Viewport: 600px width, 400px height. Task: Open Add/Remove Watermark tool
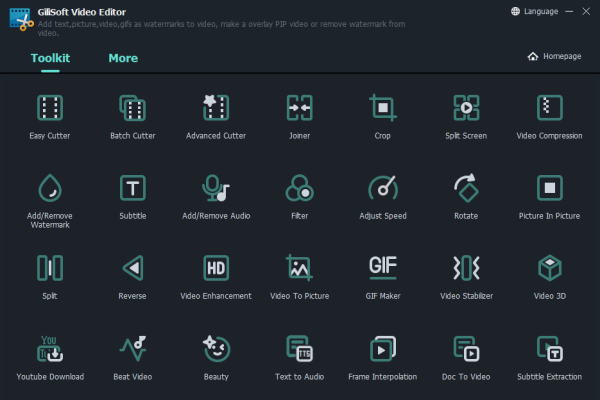click(50, 188)
